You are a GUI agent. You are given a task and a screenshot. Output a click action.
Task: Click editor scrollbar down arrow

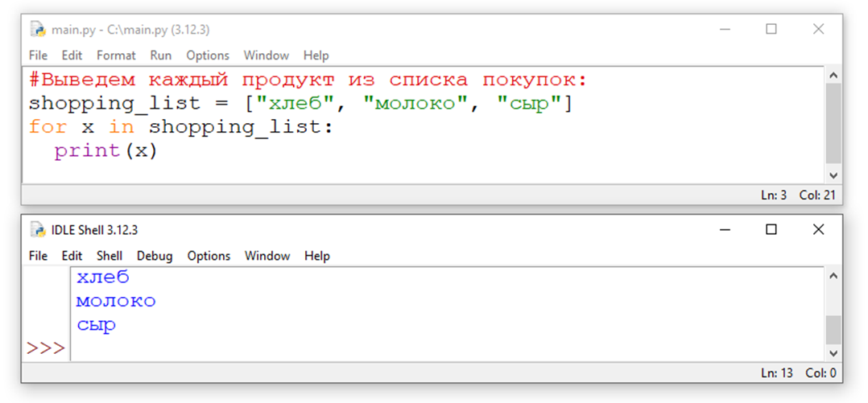833,175
